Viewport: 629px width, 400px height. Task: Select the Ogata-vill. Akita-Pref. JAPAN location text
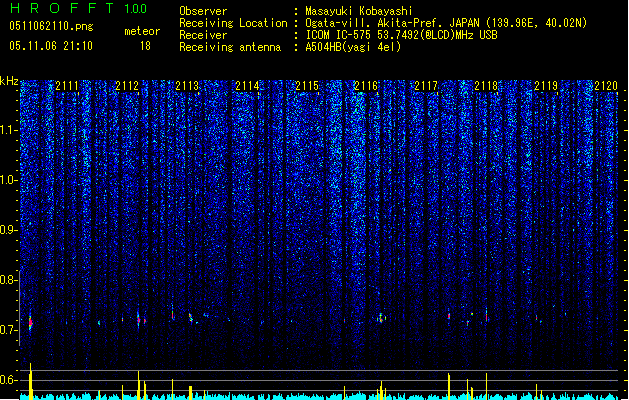(x=446, y=23)
